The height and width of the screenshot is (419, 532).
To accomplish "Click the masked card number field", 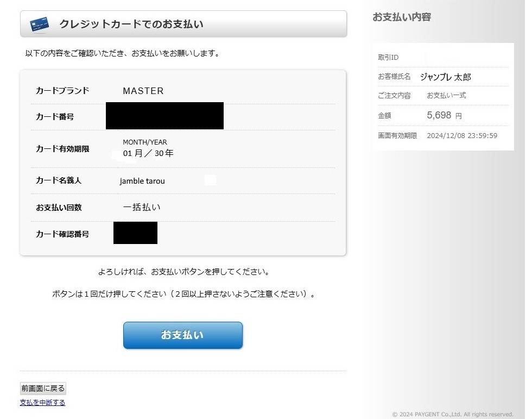I will [x=164, y=116].
